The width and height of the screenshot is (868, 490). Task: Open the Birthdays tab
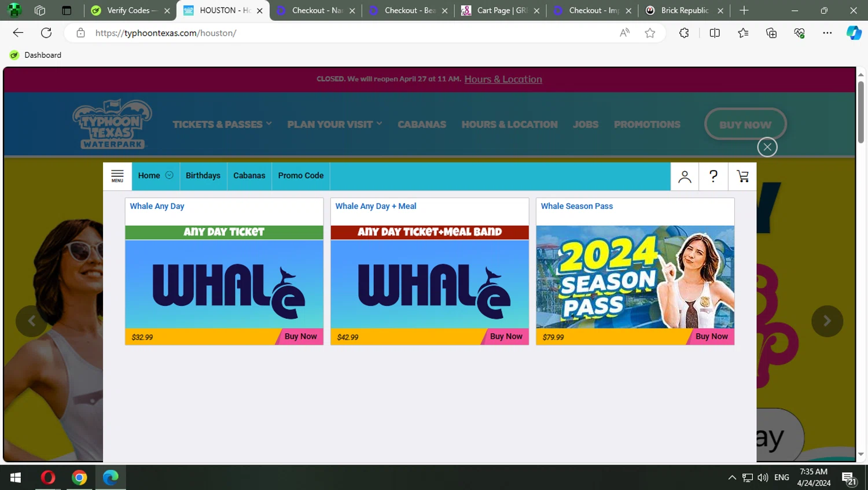[203, 176]
